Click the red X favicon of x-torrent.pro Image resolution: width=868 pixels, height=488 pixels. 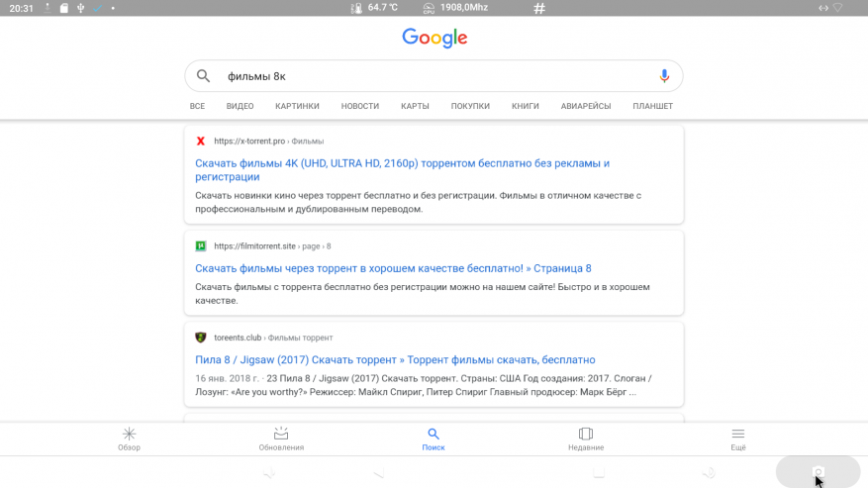point(200,142)
